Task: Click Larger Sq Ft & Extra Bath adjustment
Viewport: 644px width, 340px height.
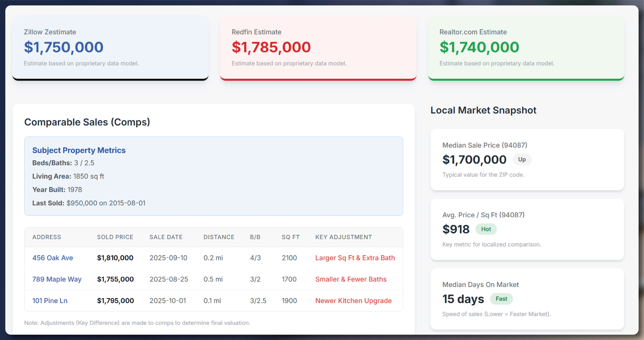Action: coord(355,258)
